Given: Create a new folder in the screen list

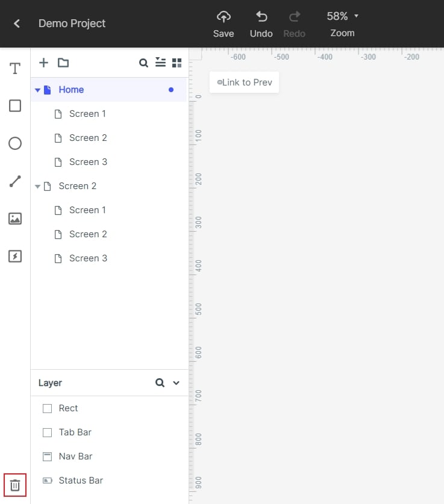Looking at the screenshot, I should coord(63,63).
